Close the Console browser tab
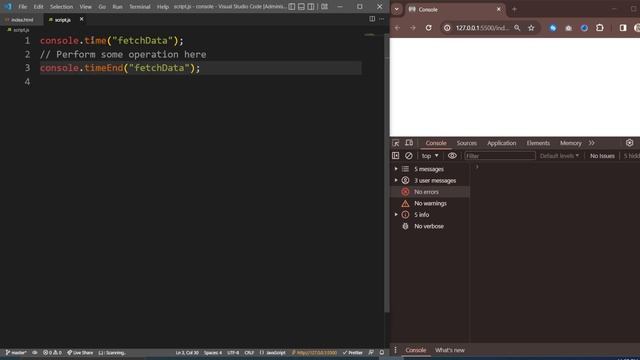 click(498, 9)
